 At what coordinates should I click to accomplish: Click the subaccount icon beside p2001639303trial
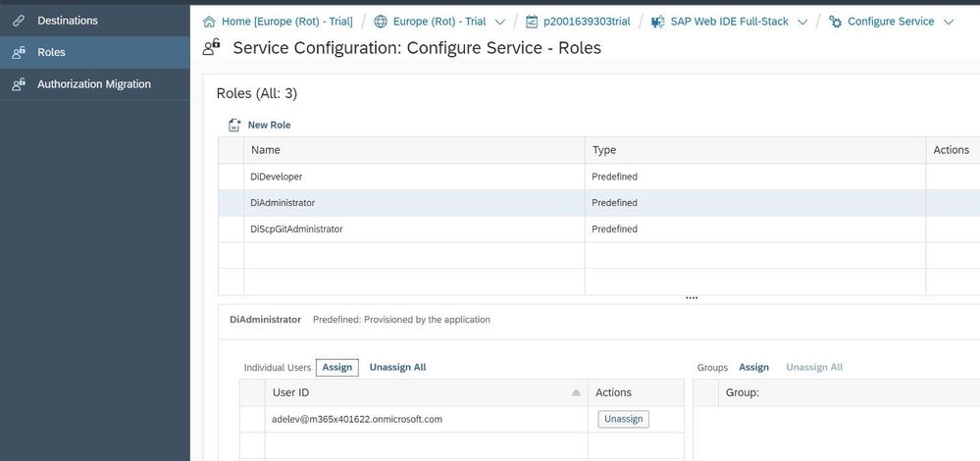(x=532, y=22)
